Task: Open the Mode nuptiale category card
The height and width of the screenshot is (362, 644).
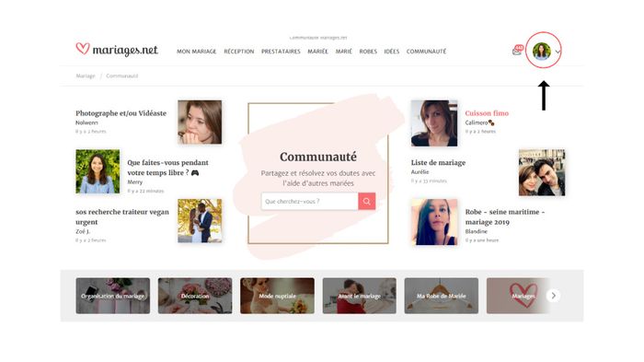Action: pos(277,296)
